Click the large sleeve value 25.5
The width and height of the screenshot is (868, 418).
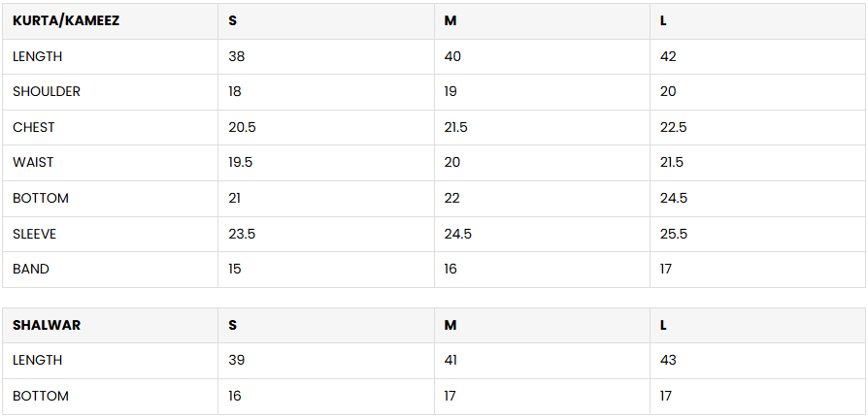point(673,234)
